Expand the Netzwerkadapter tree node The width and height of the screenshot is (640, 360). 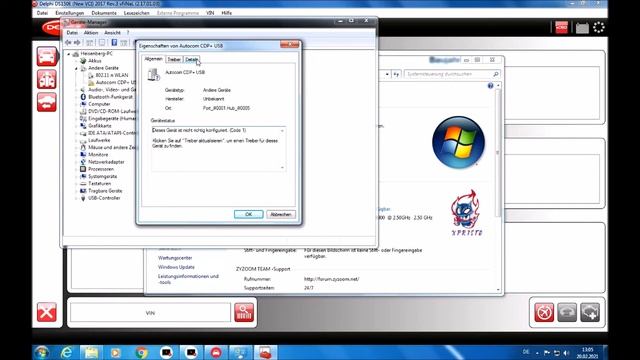pos(76,162)
